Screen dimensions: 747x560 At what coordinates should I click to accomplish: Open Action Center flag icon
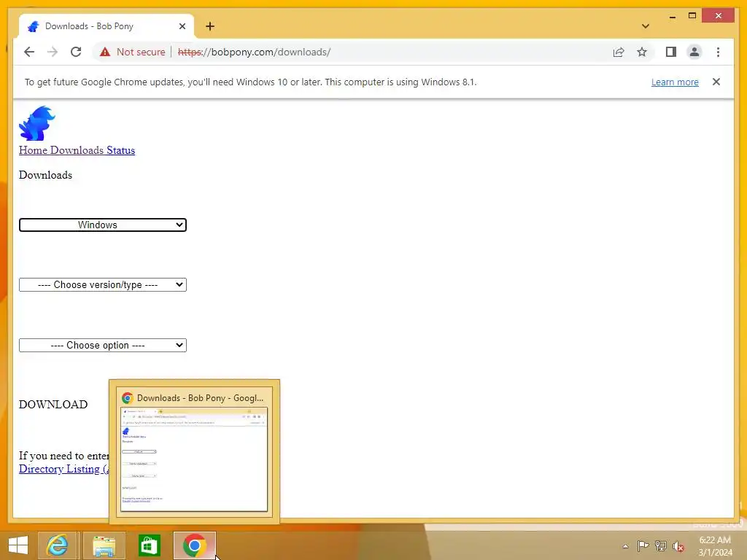tap(643, 545)
